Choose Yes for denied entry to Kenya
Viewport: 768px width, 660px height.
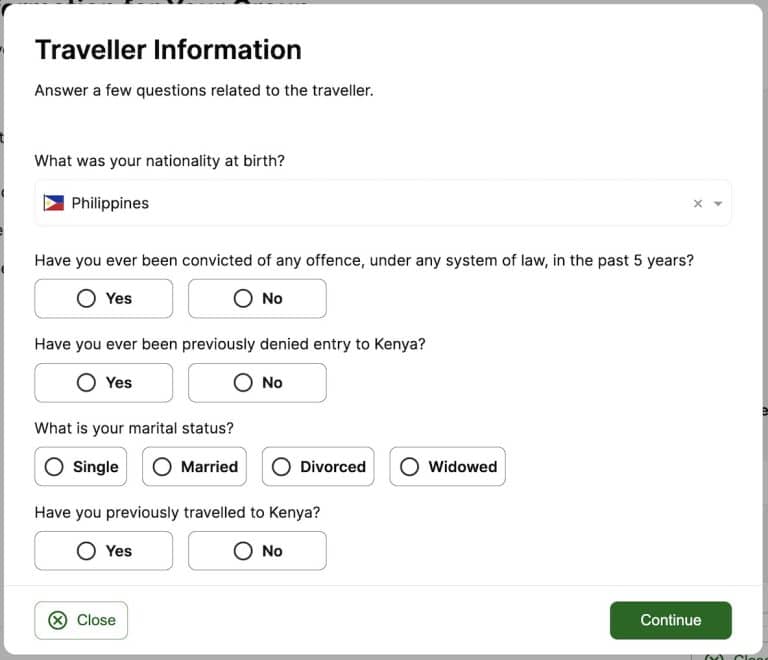[x=104, y=382]
